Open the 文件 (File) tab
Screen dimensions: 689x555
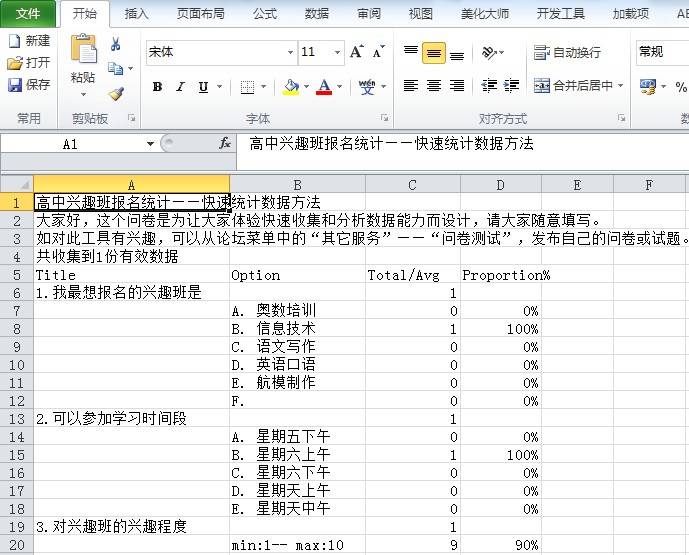[x=28, y=14]
